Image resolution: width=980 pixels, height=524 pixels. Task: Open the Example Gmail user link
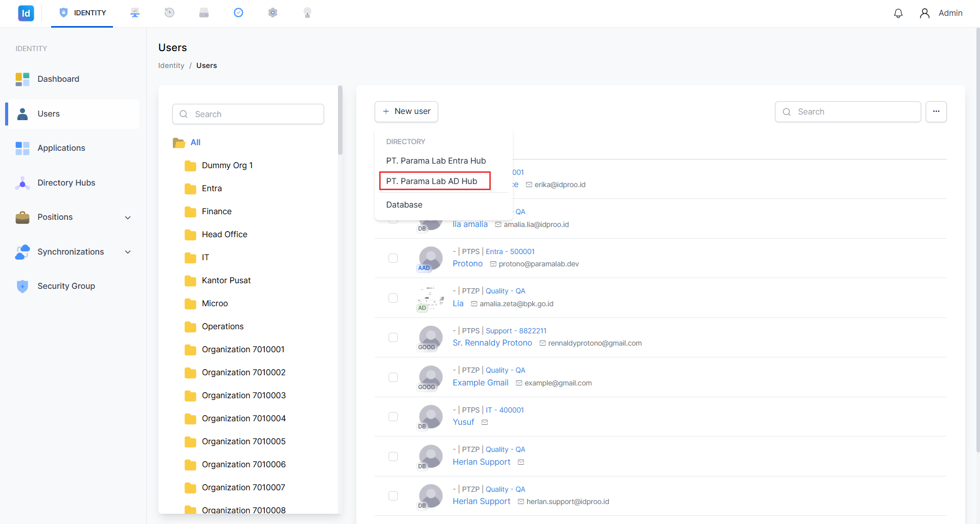click(481, 383)
